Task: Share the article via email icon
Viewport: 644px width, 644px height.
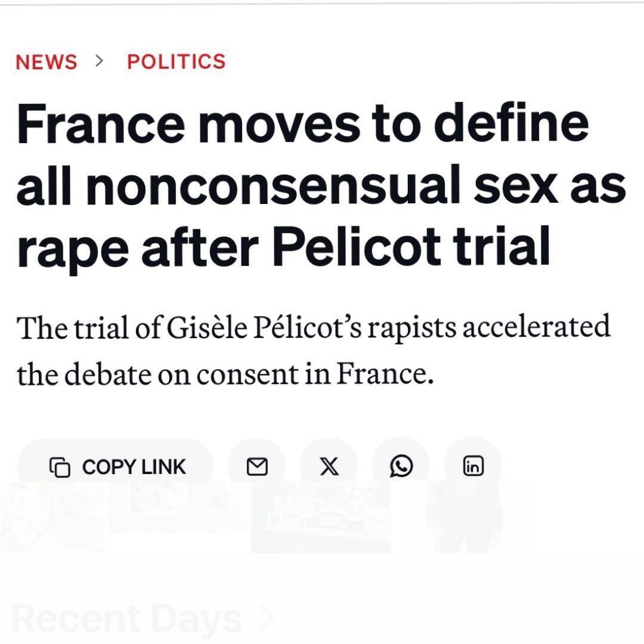Action: (257, 467)
